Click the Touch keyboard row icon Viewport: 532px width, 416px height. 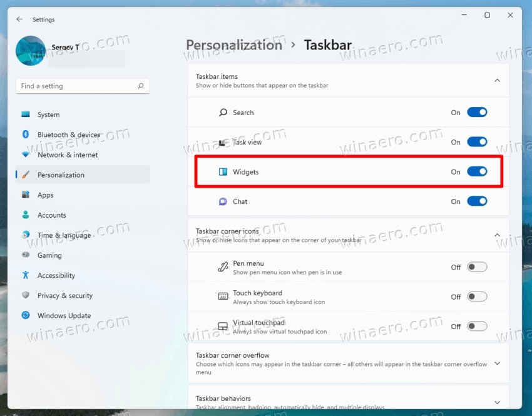pyautogui.click(x=223, y=297)
